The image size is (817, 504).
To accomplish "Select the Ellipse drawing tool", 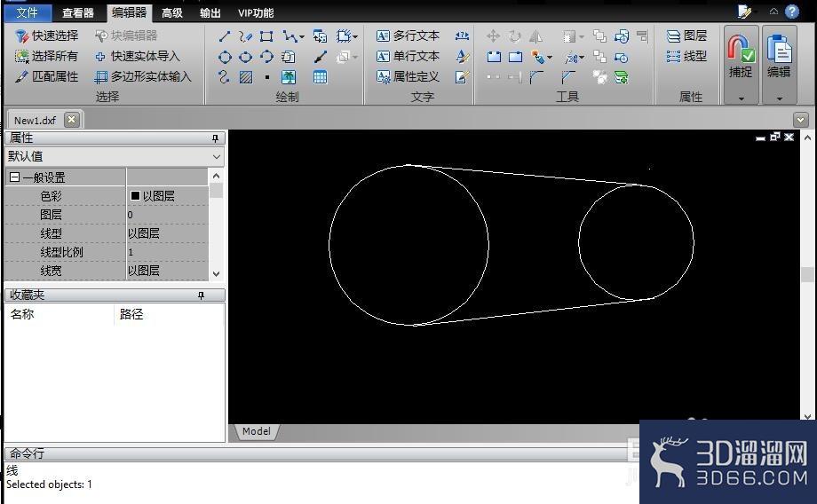I will point(245,57).
